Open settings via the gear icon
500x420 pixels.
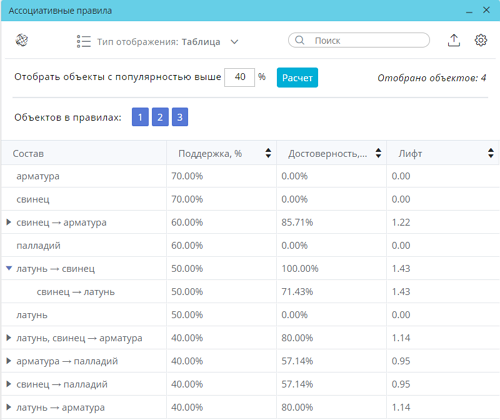coord(481,40)
